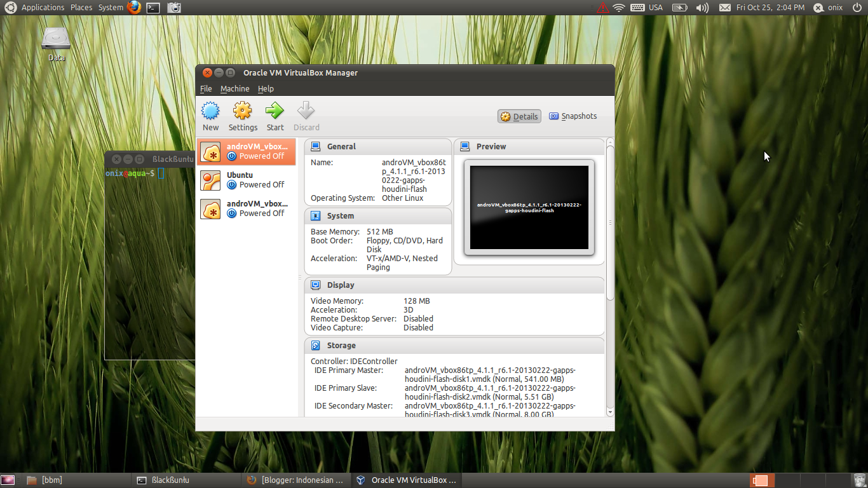
Task: Switch to Snapshots view button
Action: pyautogui.click(x=573, y=116)
